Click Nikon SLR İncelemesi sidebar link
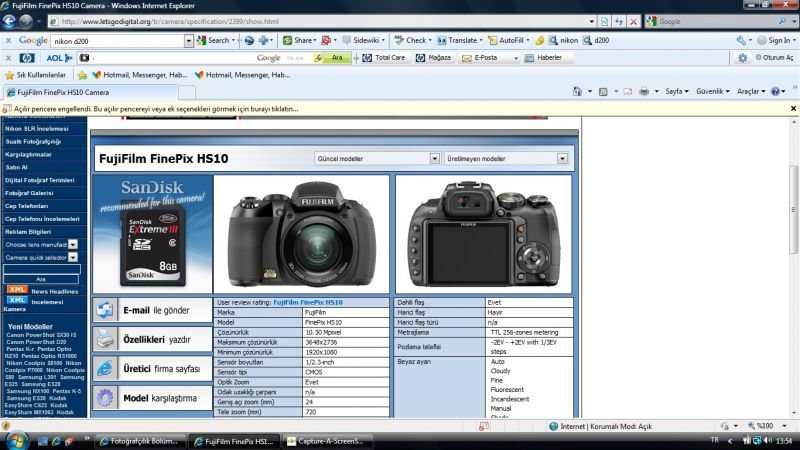800x450 pixels. 37,129
